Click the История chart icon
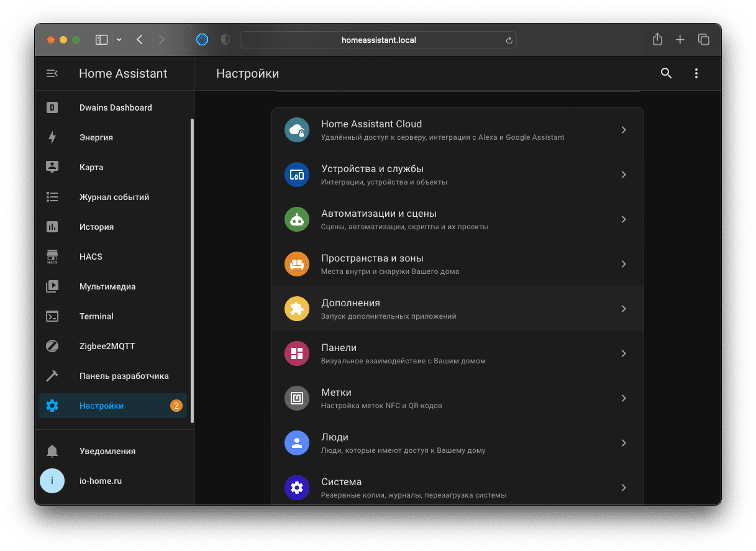The height and width of the screenshot is (551, 756). pyautogui.click(x=52, y=227)
